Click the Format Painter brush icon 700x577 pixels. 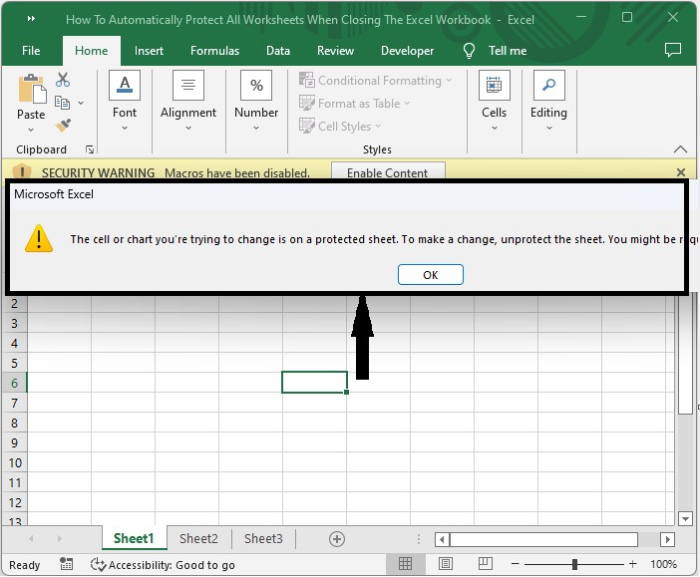[x=63, y=125]
